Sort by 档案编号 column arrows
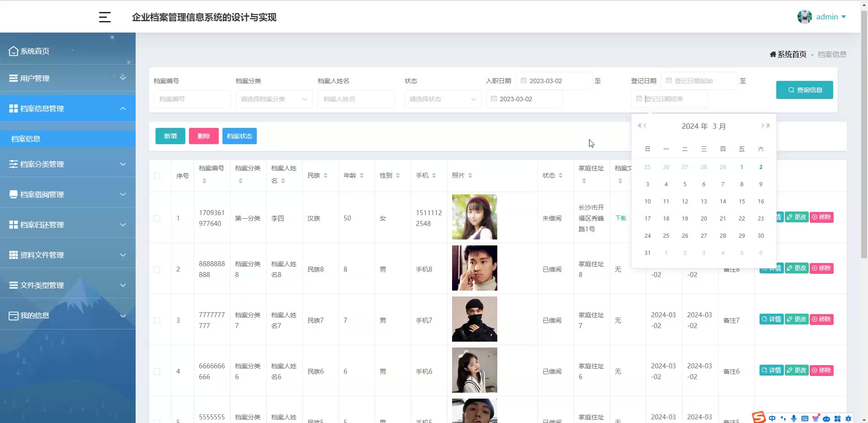The image size is (868, 423). [204, 181]
